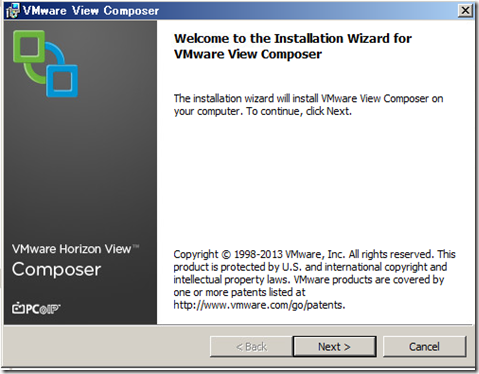Image resolution: width=479 pixels, height=374 pixels.
Task: Click the grayed-out Back button
Action: click(251, 347)
